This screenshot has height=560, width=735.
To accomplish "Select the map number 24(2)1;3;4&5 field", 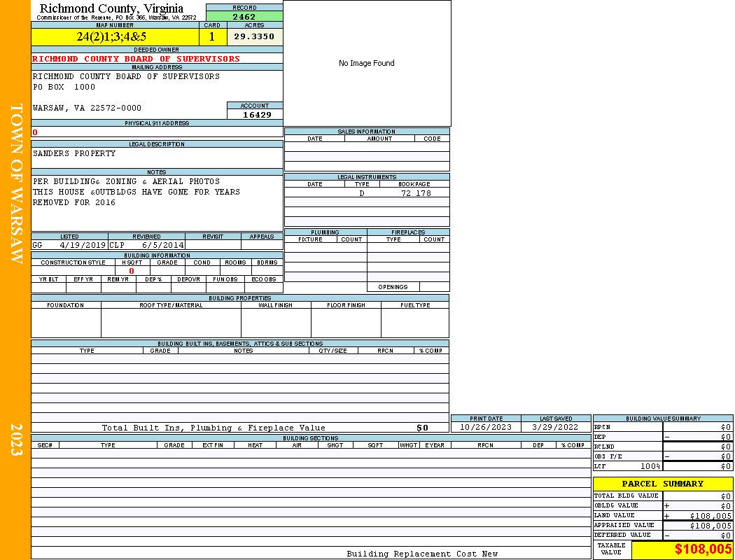I will (x=111, y=37).
